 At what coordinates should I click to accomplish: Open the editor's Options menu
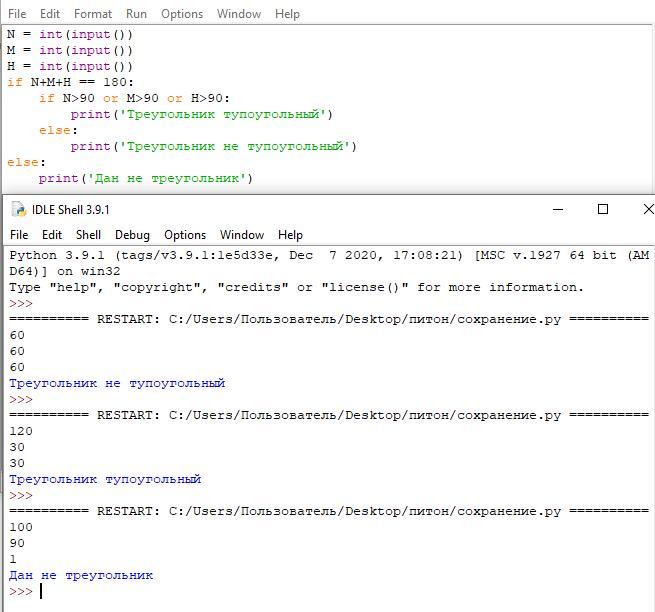pyautogui.click(x=181, y=14)
